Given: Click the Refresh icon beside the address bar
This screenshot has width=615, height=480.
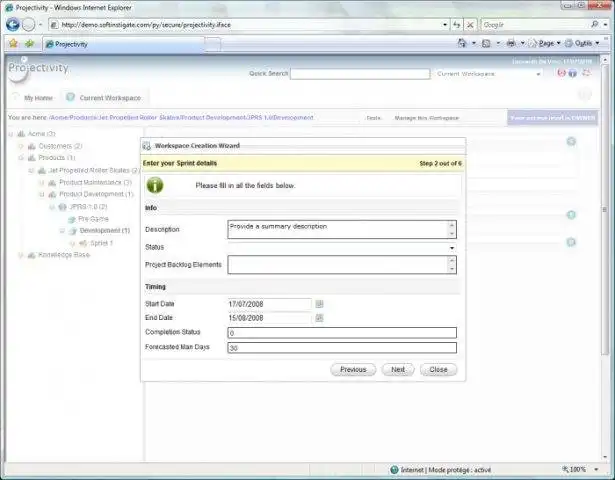Looking at the screenshot, I should click(x=457, y=25).
